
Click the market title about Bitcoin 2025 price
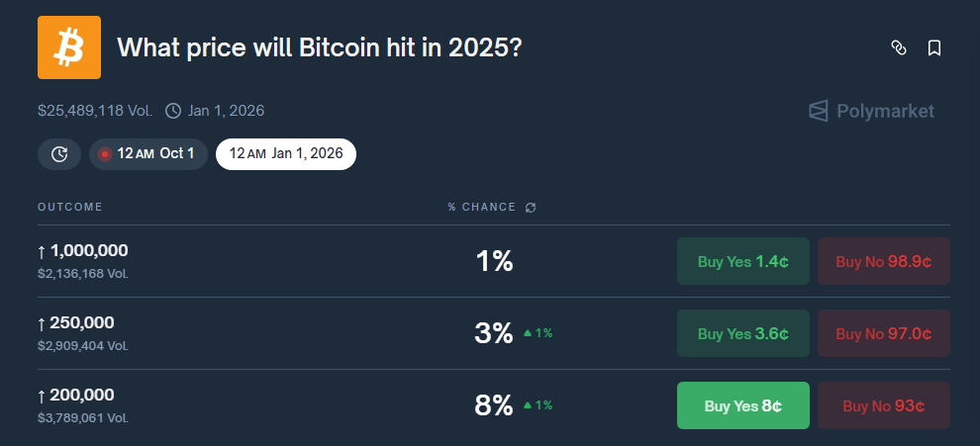(319, 47)
